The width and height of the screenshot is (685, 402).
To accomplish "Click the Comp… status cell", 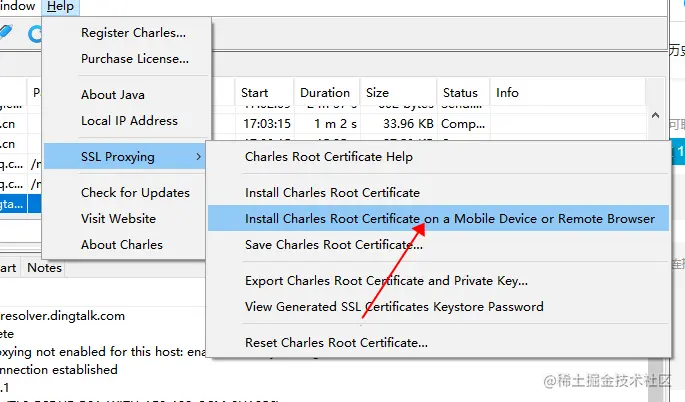I will (463, 124).
